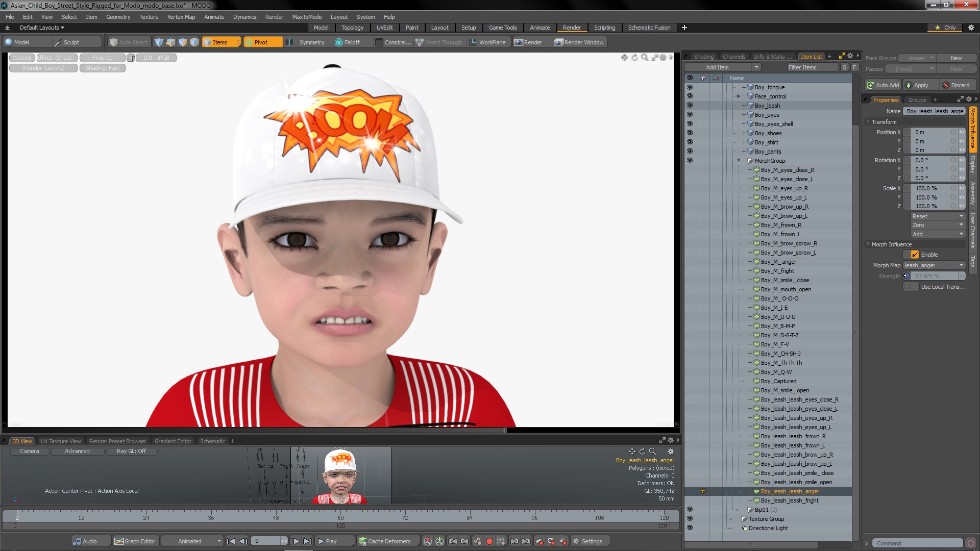Toggle visibility eye for Boy_shirt

(690, 142)
